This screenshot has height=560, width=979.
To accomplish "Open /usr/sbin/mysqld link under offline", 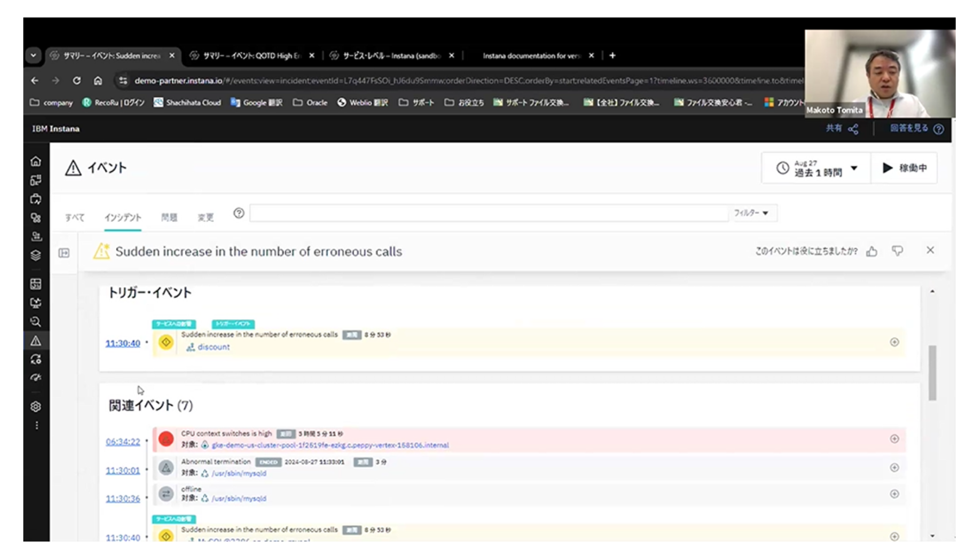I will pyautogui.click(x=239, y=499).
